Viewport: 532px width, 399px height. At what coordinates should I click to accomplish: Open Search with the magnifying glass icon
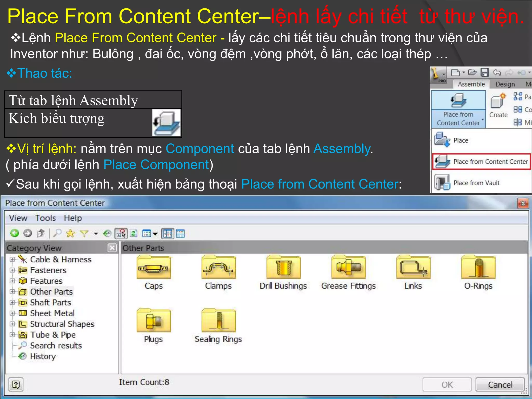tap(57, 233)
